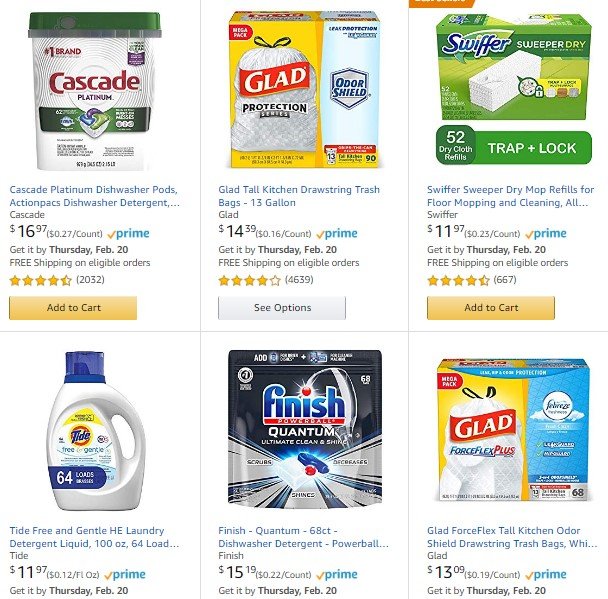Open the Glad ForceFlex Plus product image
Image resolution: width=608 pixels, height=599 pixels.
coord(513,430)
